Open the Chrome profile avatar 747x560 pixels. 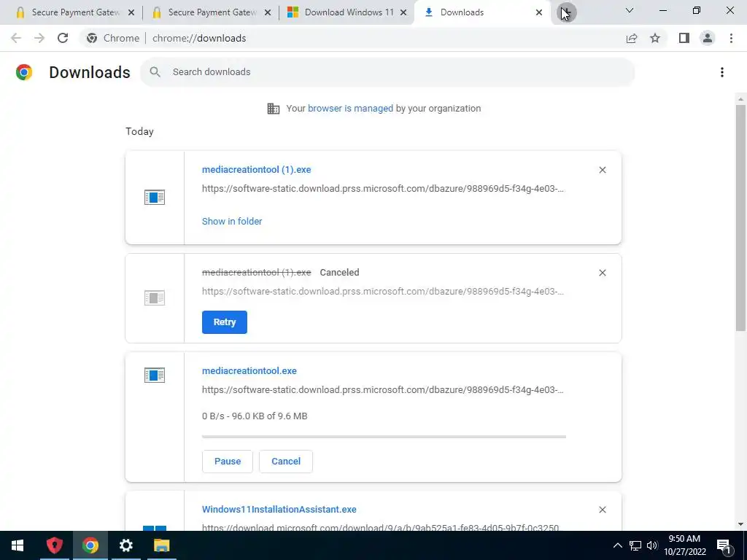tap(708, 38)
